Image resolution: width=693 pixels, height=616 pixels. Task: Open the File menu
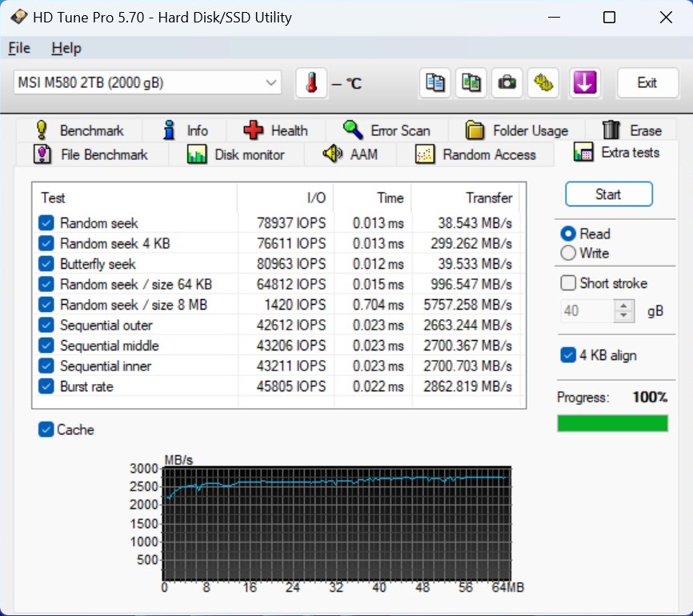[19, 48]
